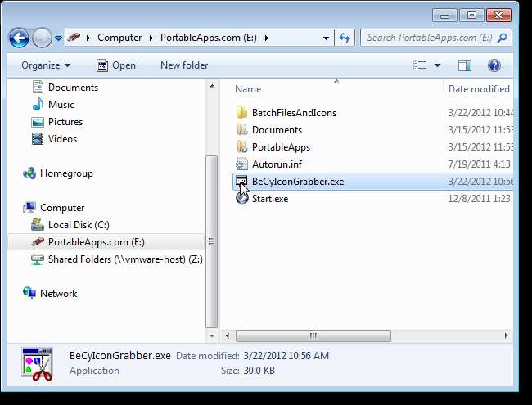This screenshot has width=532, height=405.
Task: Click the Local Disk (C:) drive icon
Action: (x=38, y=224)
